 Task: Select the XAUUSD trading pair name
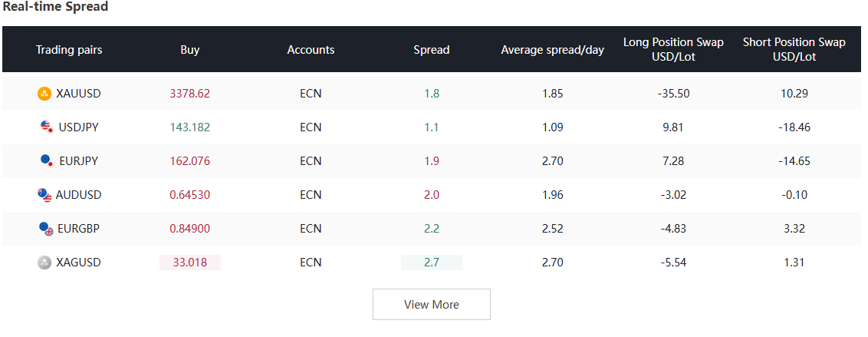tap(79, 94)
